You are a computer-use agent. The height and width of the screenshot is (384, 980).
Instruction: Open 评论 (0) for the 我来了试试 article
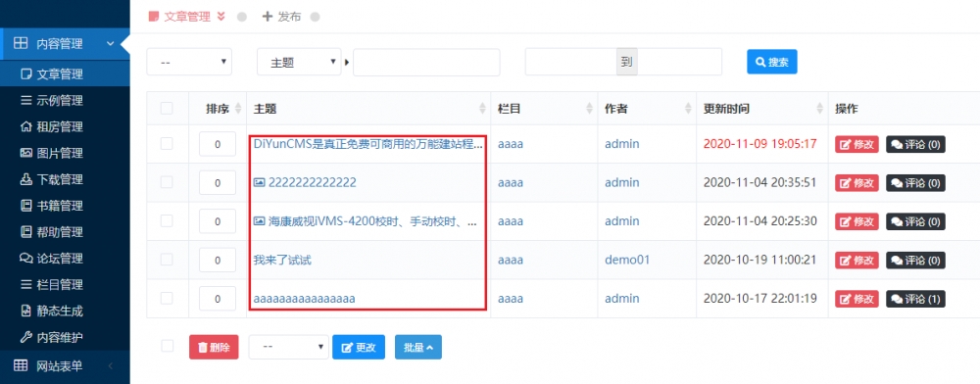[x=915, y=261]
